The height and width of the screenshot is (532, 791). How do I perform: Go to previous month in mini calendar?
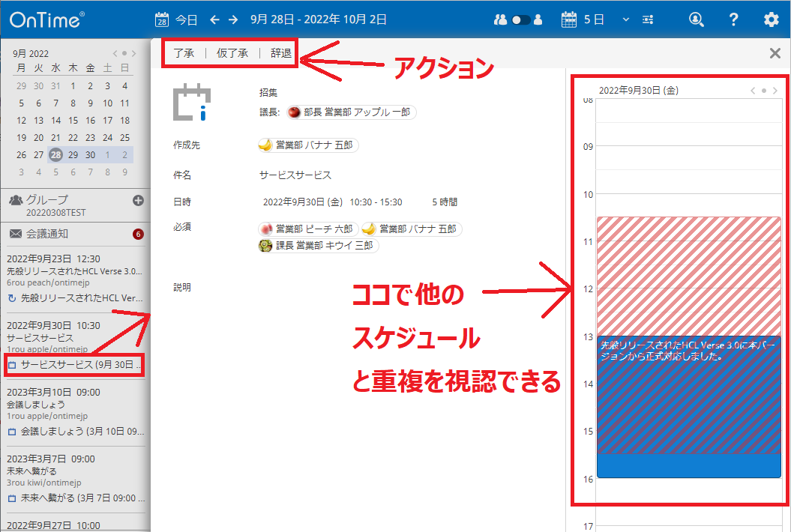[115, 53]
